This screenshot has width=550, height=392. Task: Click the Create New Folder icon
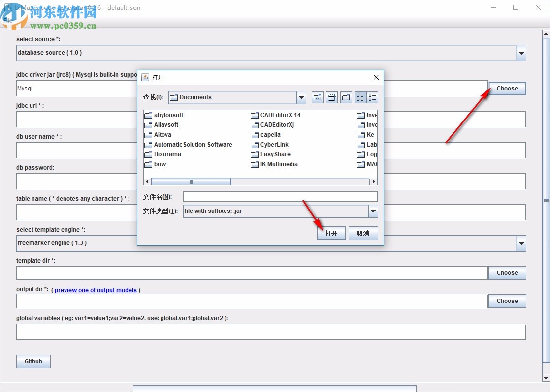[346, 97]
